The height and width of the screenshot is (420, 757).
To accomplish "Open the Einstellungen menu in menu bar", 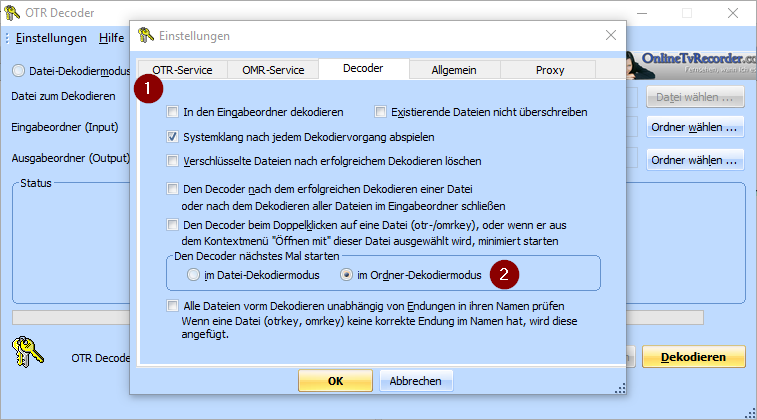I will (x=51, y=38).
